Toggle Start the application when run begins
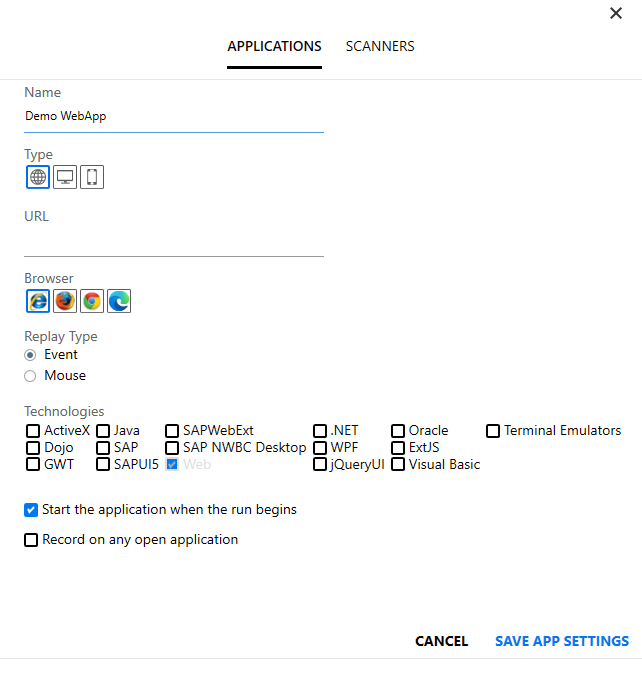Viewport: 642px width, 700px height. click(31, 510)
